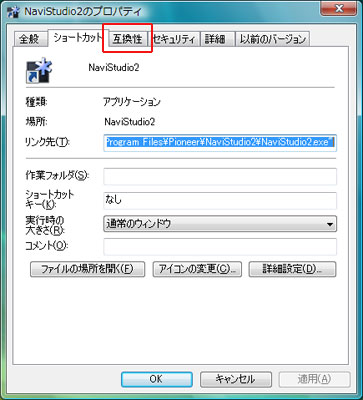Image resolution: width=363 pixels, height=400 pixels.
Task: Click the リンク先 label
Action: [47, 143]
